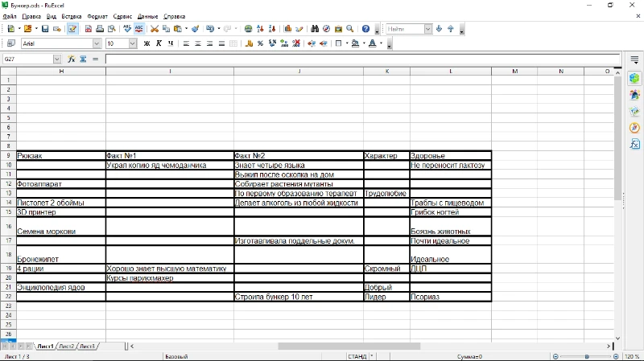
Task: Click the zoom out minus button
Action: tap(555, 356)
